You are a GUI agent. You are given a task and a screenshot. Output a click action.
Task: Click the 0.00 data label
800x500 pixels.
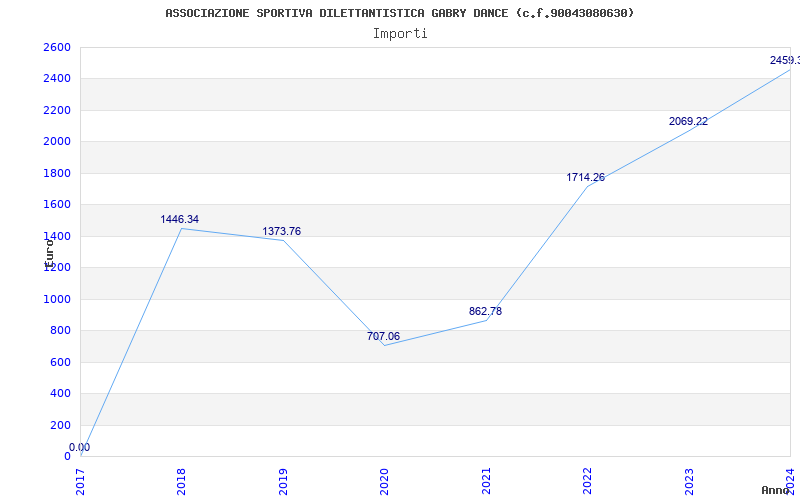click(80, 447)
